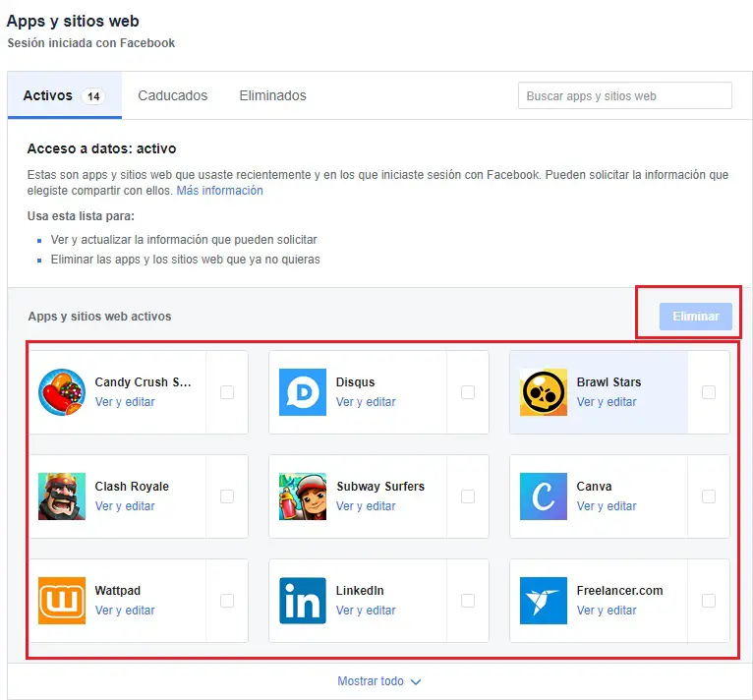This screenshot has height=700, width=753.
Task: Click the Canva app name
Action: coord(594,487)
